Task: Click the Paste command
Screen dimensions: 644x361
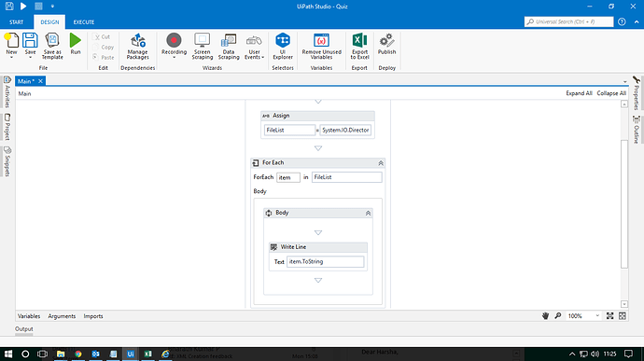Action: [103, 57]
